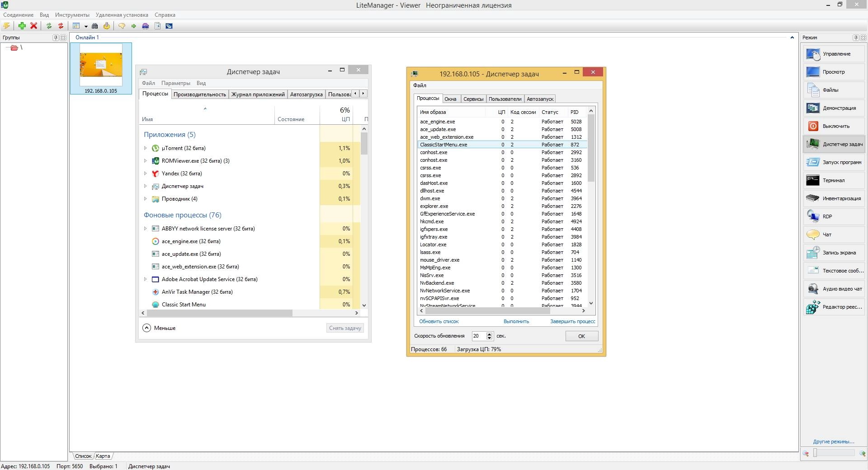Viewport: 868px width, 470px height.
Task: Expand the ROMViewer.exe process row
Action: coord(145,161)
